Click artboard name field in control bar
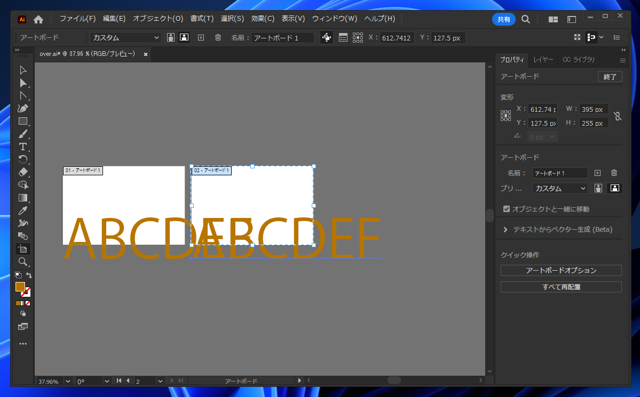 pos(282,38)
